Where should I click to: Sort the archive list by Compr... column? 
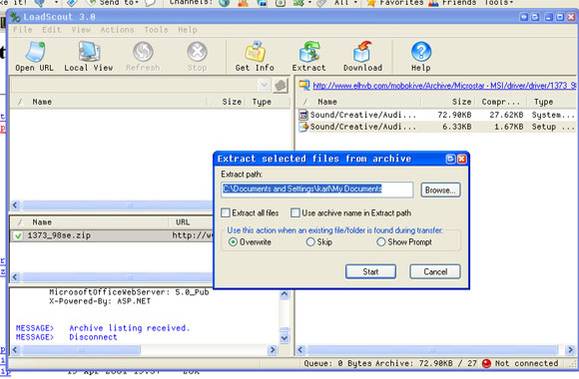click(x=500, y=102)
